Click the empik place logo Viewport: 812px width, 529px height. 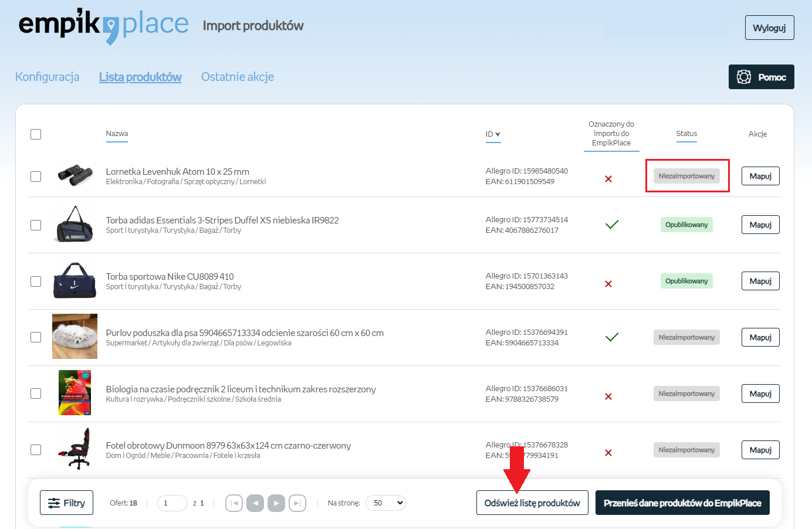coord(103,26)
